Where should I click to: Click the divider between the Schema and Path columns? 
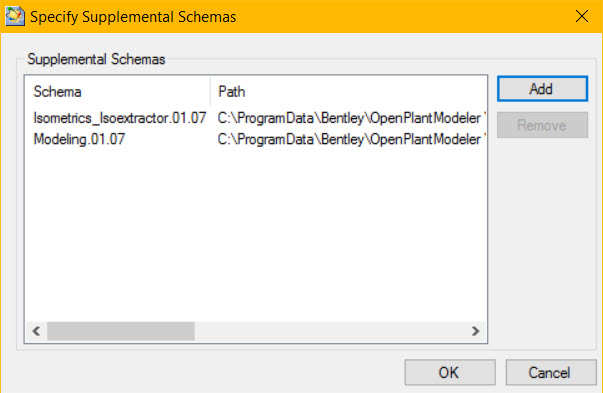(x=210, y=92)
